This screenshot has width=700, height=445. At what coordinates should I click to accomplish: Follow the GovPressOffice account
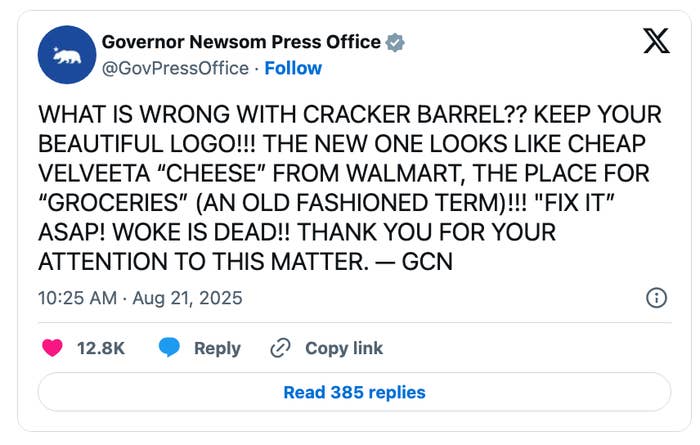(x=292, y=68)
